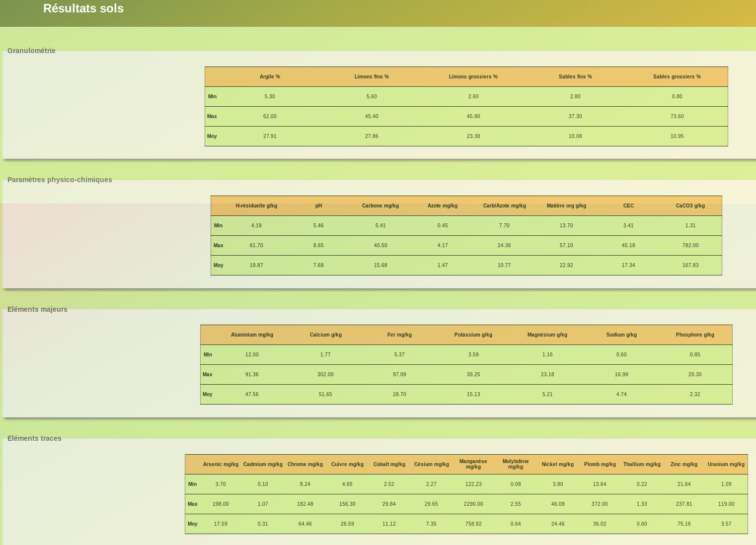Click the H-résiduelle average 19.87

[x=256, y=265]
